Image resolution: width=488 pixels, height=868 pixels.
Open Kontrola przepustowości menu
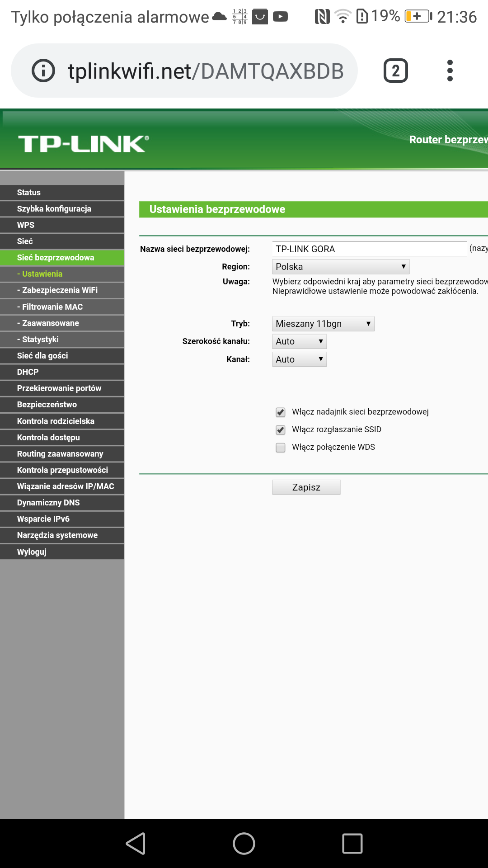(x=62, y=470)
